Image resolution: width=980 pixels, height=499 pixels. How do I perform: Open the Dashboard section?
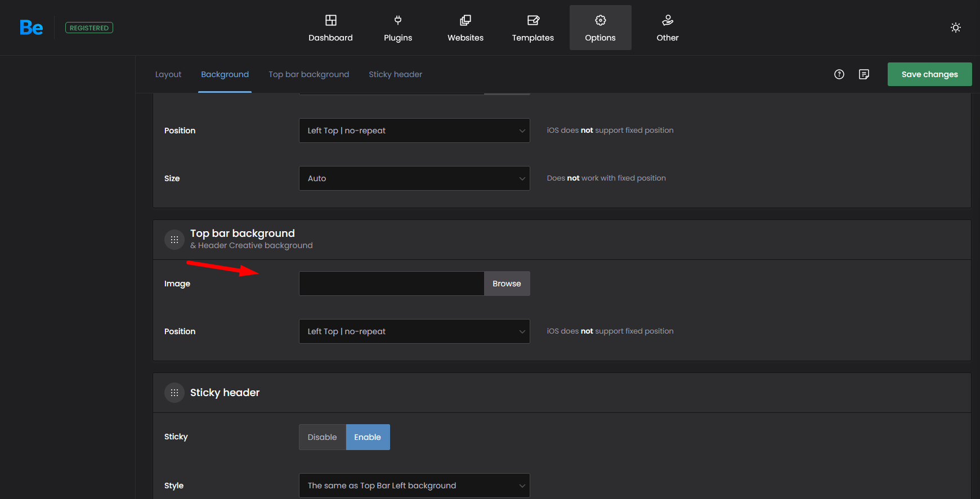click(x=330, y=28)
